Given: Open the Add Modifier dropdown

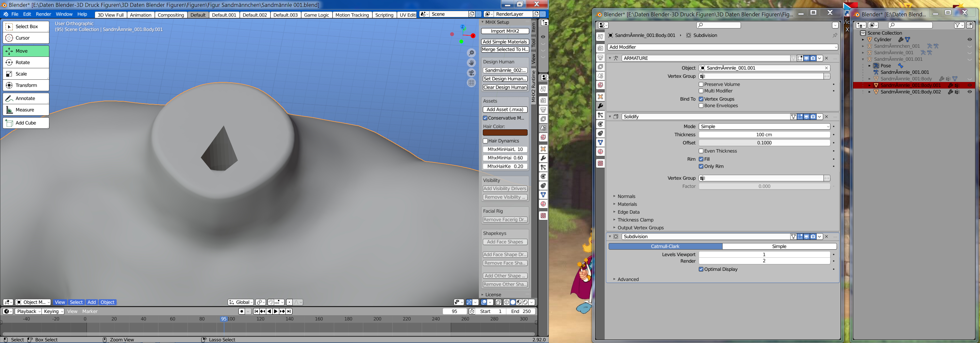Looking at the screenshot, I should (722, 47).
